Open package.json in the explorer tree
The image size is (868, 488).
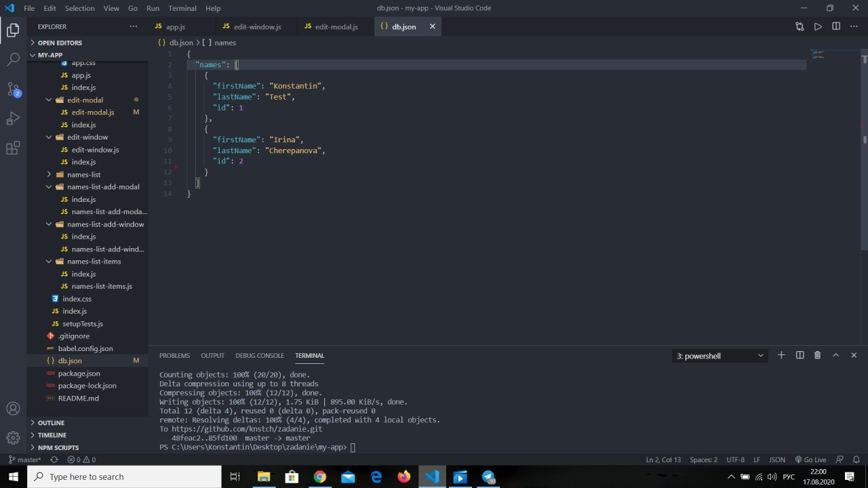pyautogui.click(x=87, y=373)
